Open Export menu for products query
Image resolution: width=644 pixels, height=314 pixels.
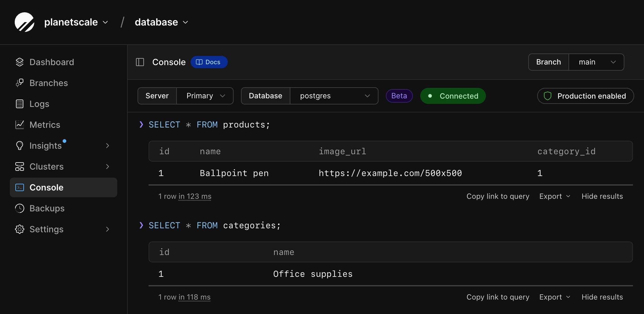(x=555, y=196)
